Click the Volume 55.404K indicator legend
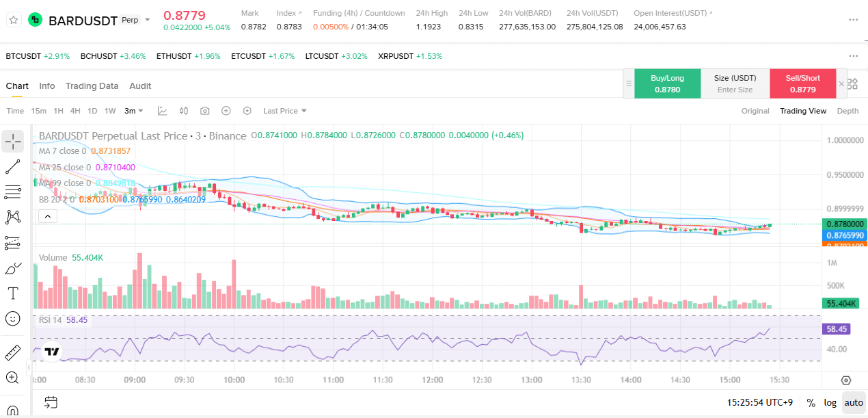This screenshot has width=868, height=418. click(x=71, y=258)
